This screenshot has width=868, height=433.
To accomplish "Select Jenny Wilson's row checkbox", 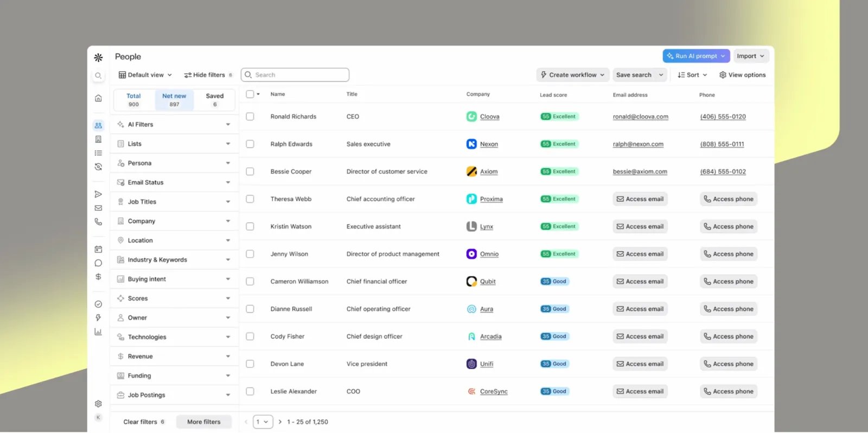I will click(x=250, y=254).
